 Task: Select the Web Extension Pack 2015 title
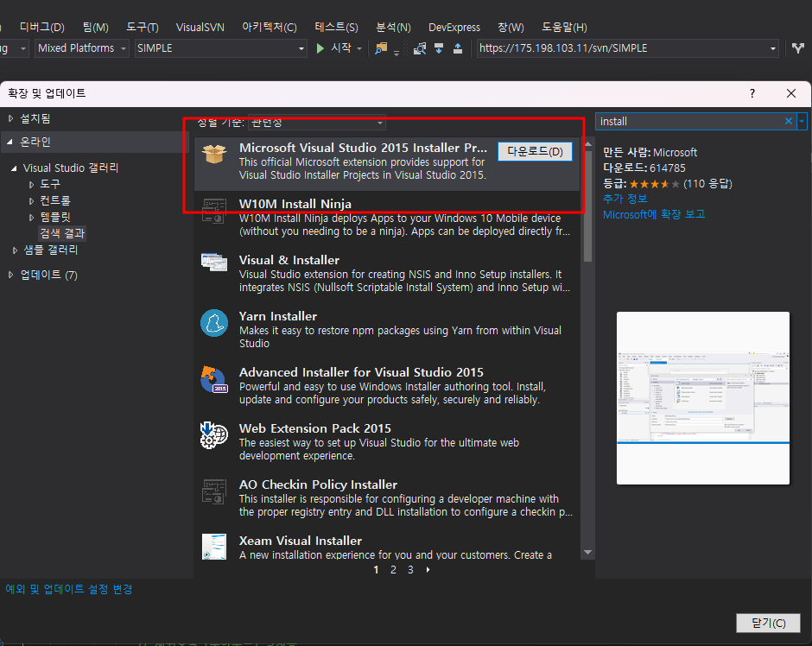314,428
